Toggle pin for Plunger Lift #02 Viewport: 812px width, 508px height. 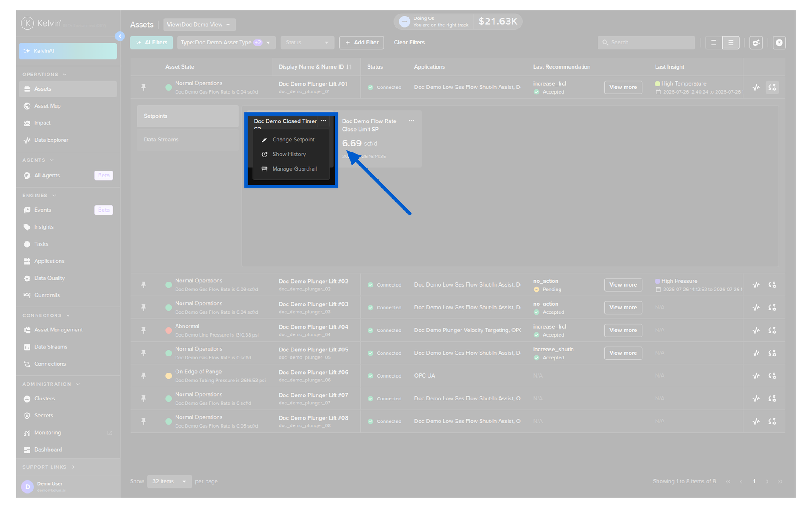pyautogui.click(x=143, y=285)
